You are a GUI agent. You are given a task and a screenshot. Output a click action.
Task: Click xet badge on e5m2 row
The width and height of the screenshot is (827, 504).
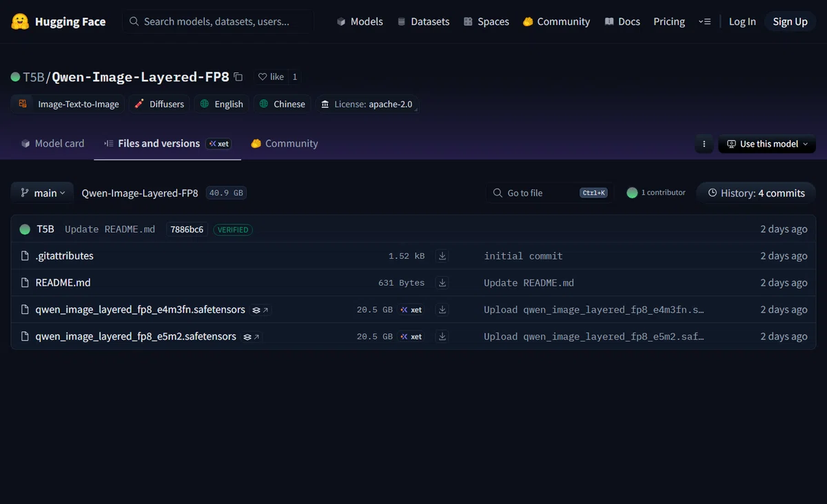click(411, 337)
